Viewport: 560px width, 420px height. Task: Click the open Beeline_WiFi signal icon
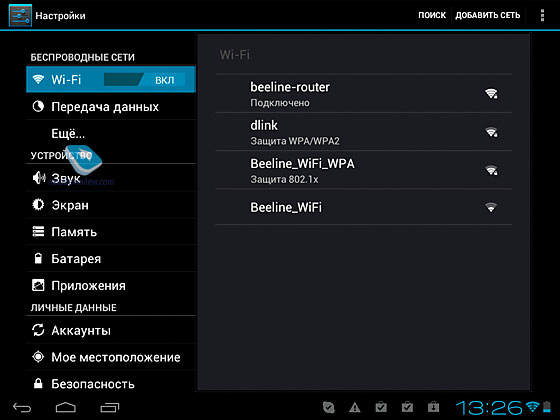tap(491, 208)
